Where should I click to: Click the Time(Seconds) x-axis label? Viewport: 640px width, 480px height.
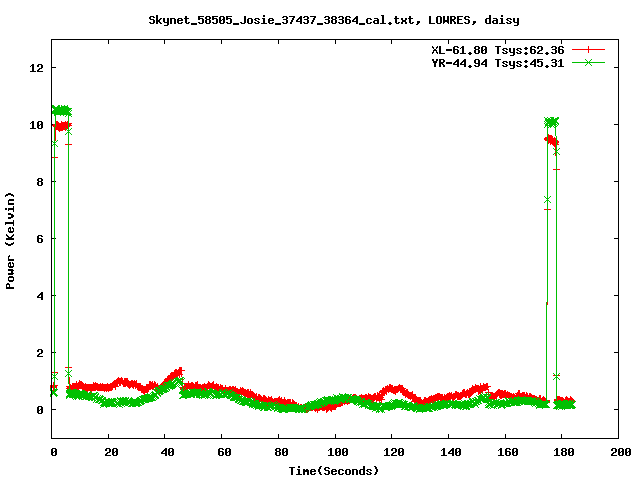pyautogui.click(x=334, y=471)
